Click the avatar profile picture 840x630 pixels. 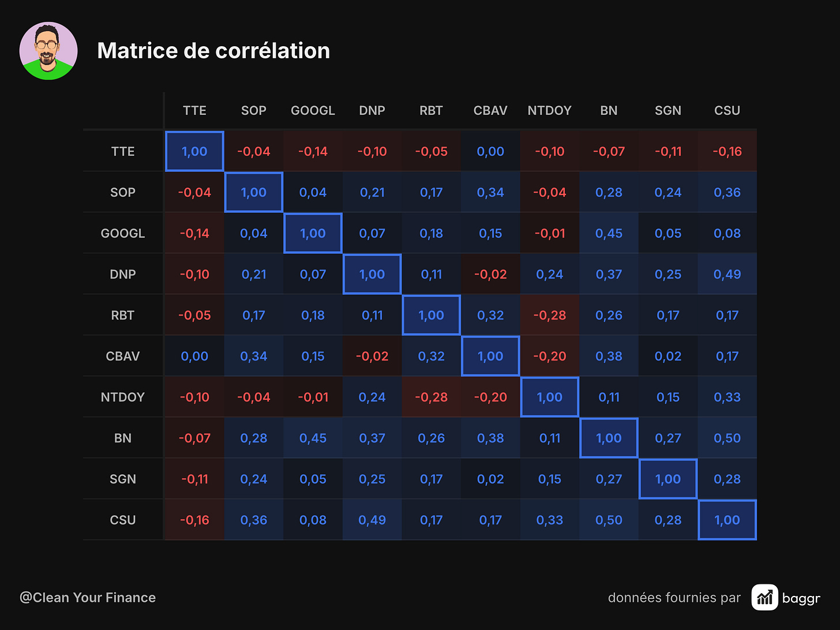(48, 51)
